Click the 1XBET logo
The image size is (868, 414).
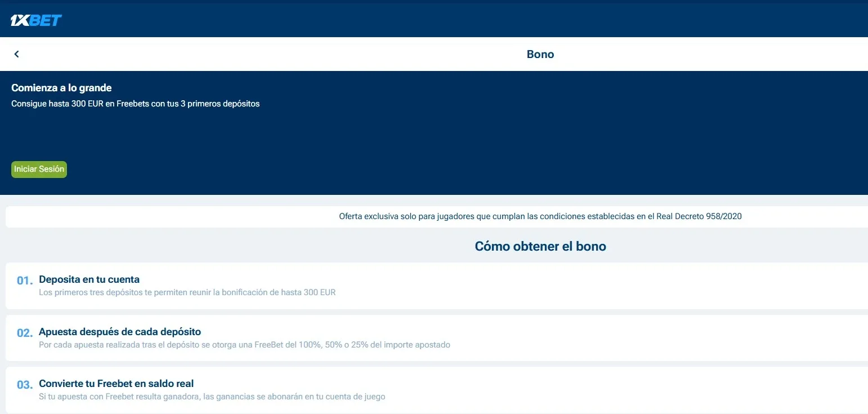pyautogui.click(x=36, y=20)
